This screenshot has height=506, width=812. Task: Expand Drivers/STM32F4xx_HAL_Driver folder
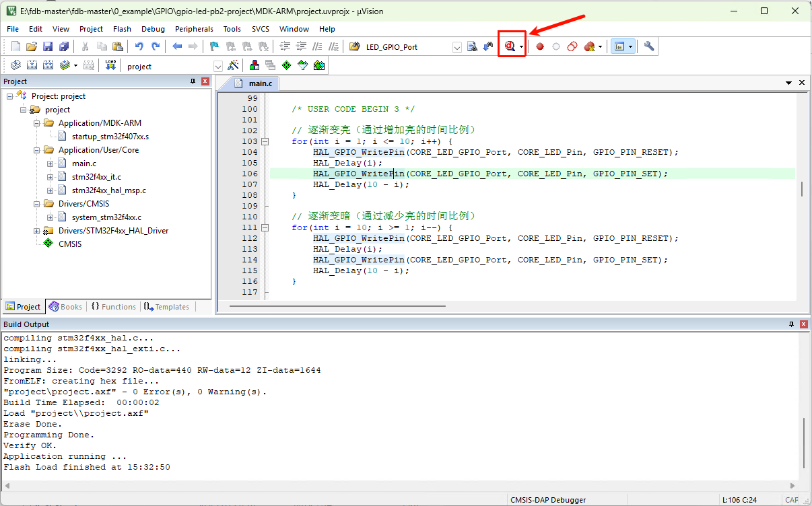[37, 231]
